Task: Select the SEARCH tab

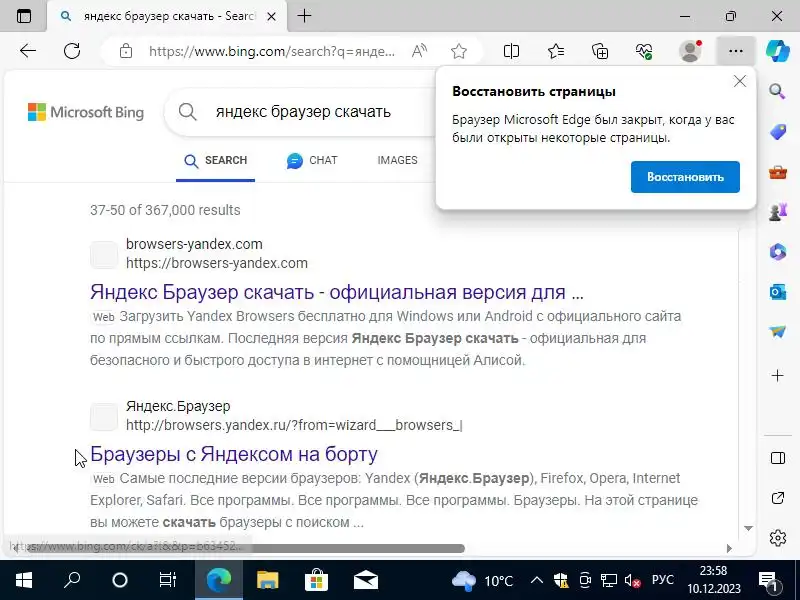Action: (x=215, y=161)
